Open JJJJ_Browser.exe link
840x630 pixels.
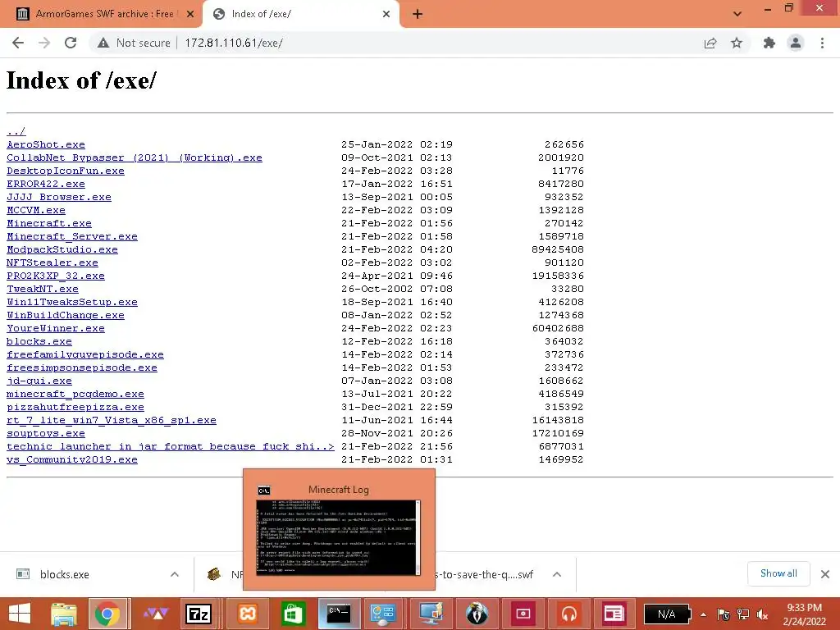59,197
